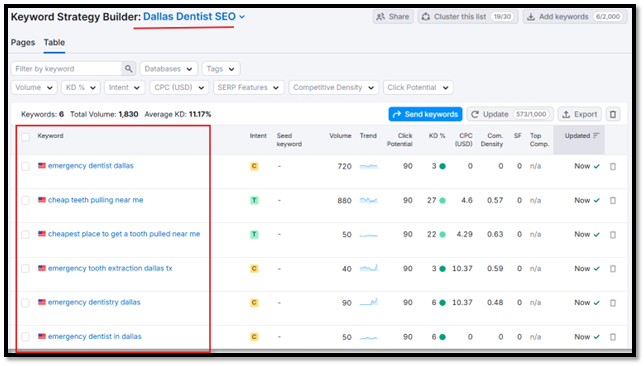Click the Share button
This screenshot has width=644, height=366.
(x=393, y=17)
